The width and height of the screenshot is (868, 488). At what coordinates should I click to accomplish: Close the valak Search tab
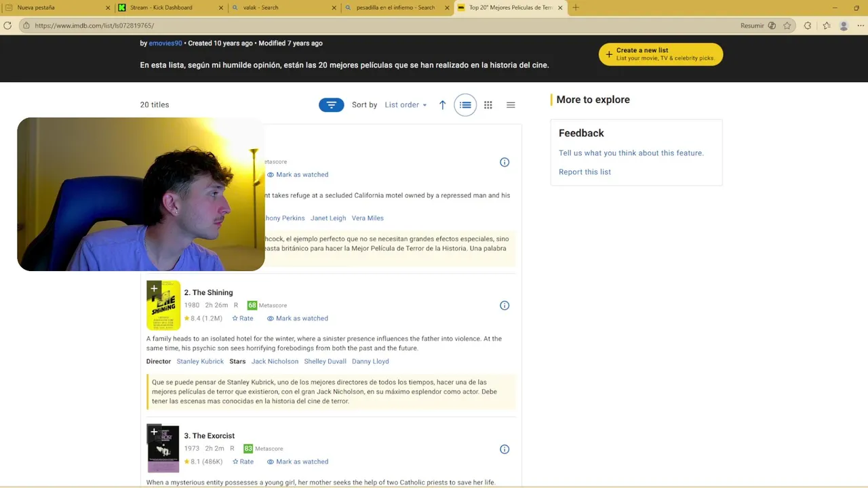(x=334, y=7)
